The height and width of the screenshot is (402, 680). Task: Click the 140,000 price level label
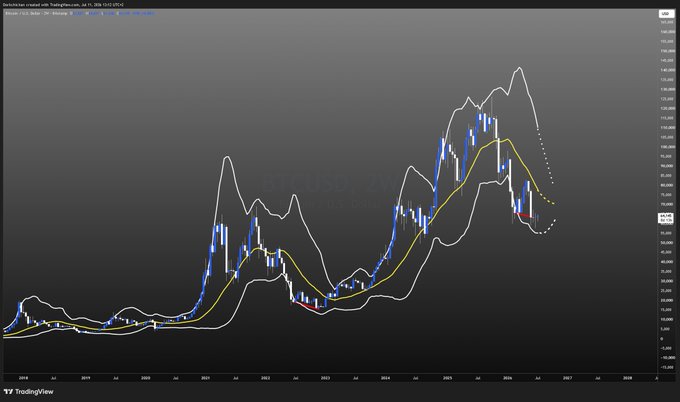(668, 70)
